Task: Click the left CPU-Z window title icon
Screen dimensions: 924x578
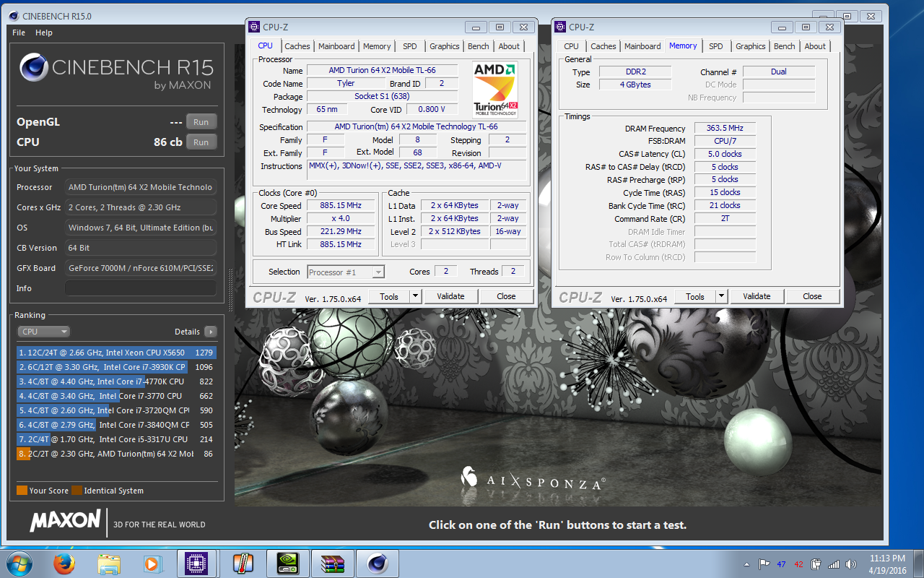Action: coord(254,27)
